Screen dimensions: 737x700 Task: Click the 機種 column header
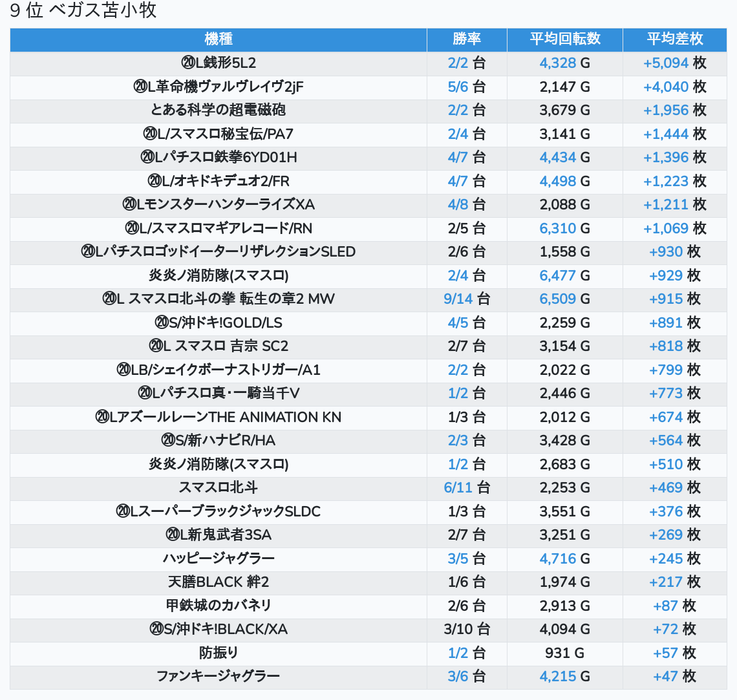tap(219, 39)
